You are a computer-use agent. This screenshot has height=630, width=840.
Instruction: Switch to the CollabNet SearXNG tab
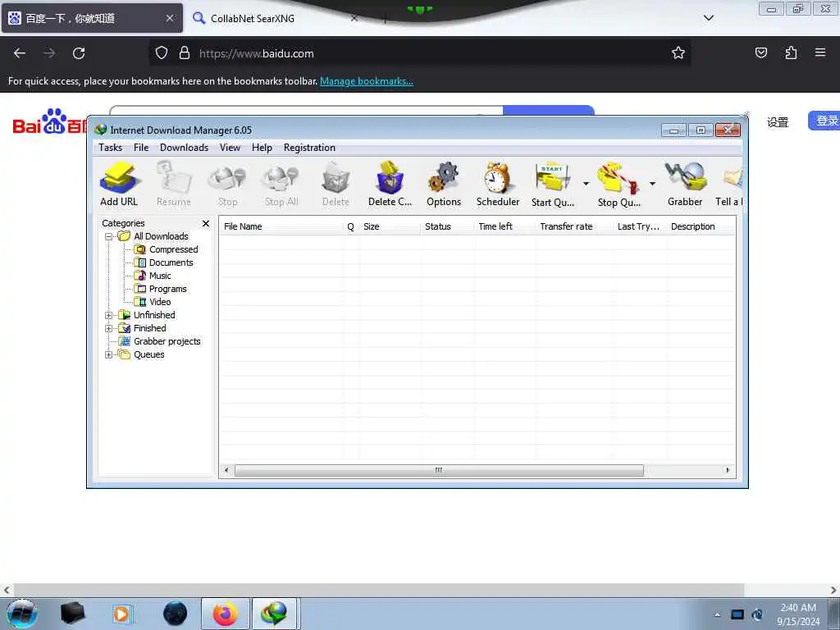pyautogui.click(x=273, y=18)
